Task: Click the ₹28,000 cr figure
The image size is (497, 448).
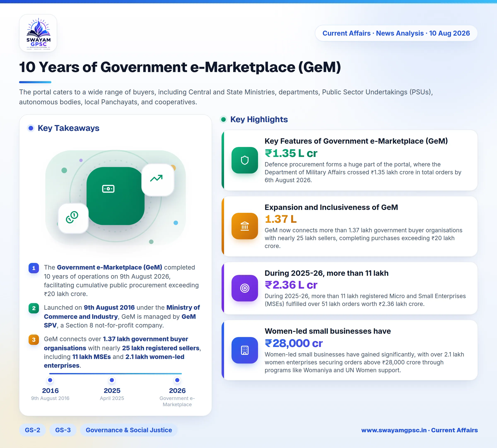Action: point(294,343)
